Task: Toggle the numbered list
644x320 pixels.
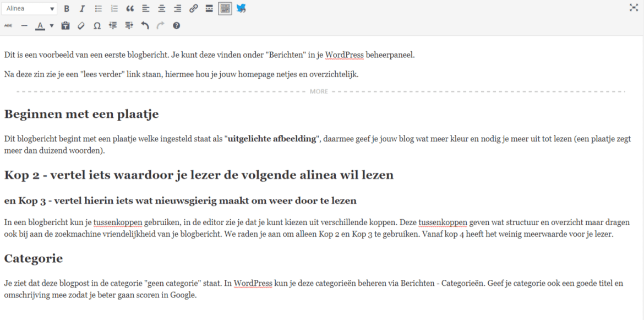Action: [114, 8]
